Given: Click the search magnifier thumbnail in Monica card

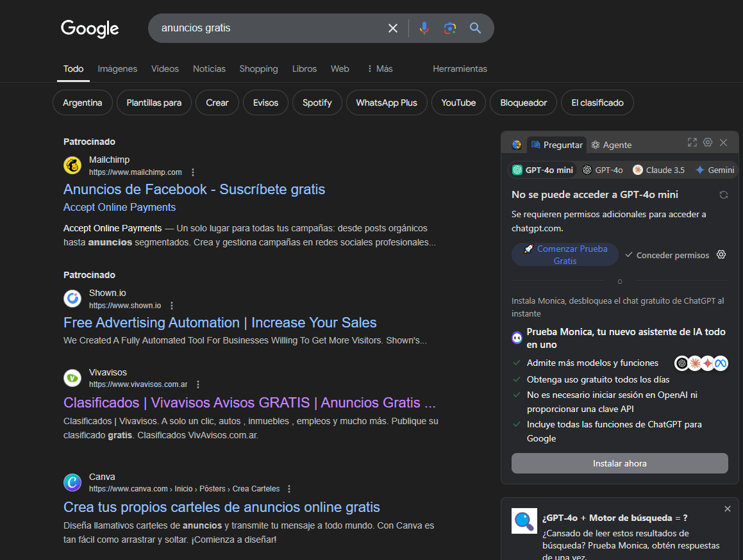Looking at the screenshot, I should 524,521.
